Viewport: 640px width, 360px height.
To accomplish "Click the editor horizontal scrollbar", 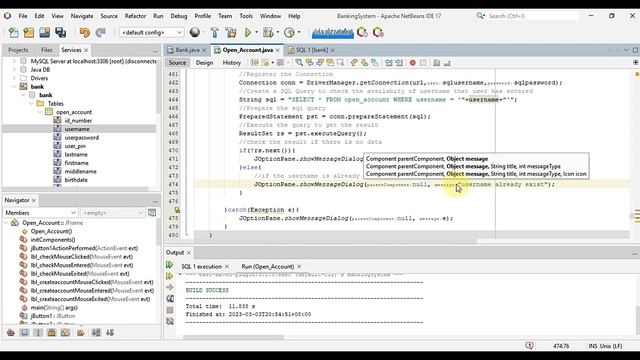I will tap(335, 241).
